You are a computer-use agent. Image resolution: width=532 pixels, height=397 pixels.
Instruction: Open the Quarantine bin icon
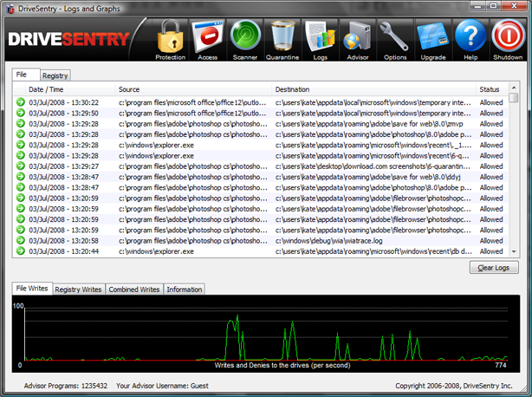point(282,40)
